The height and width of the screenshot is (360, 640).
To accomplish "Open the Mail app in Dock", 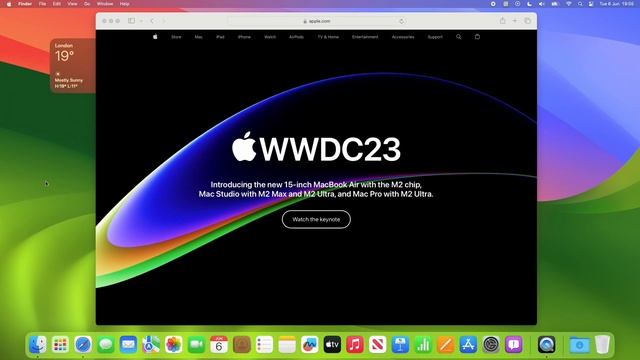I will (128, 344).
